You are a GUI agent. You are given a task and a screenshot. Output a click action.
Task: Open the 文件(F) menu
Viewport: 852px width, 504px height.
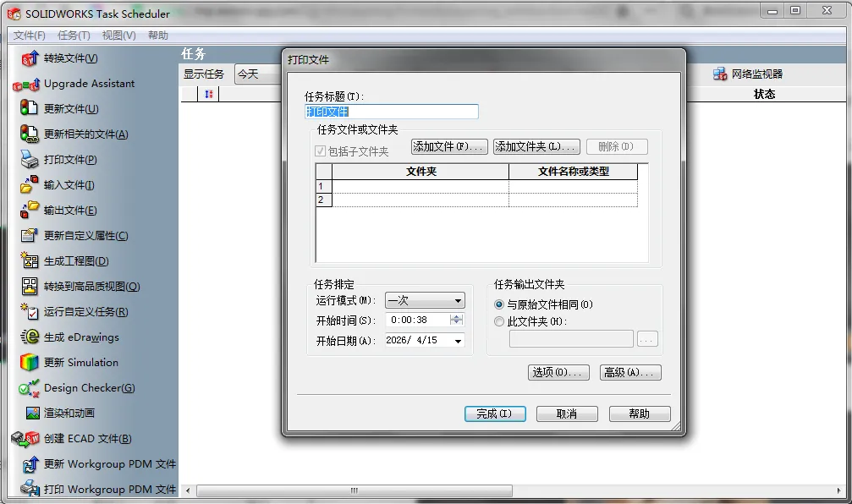click(x=30, y=36)
